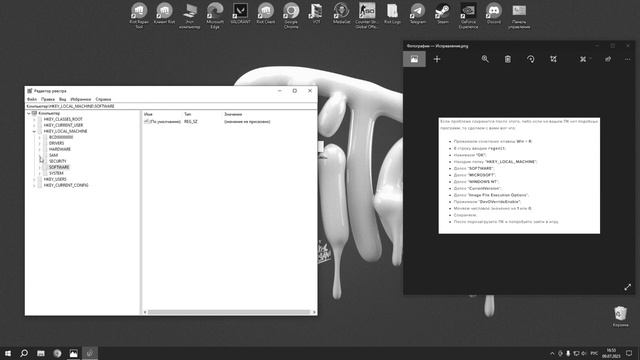Open the Control Panel desktop shortcut

point(519,16)
